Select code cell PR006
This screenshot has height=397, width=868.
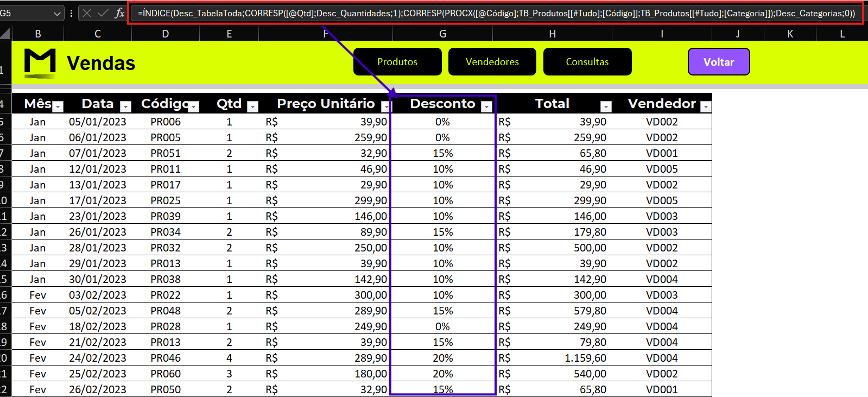coord(166,122)
